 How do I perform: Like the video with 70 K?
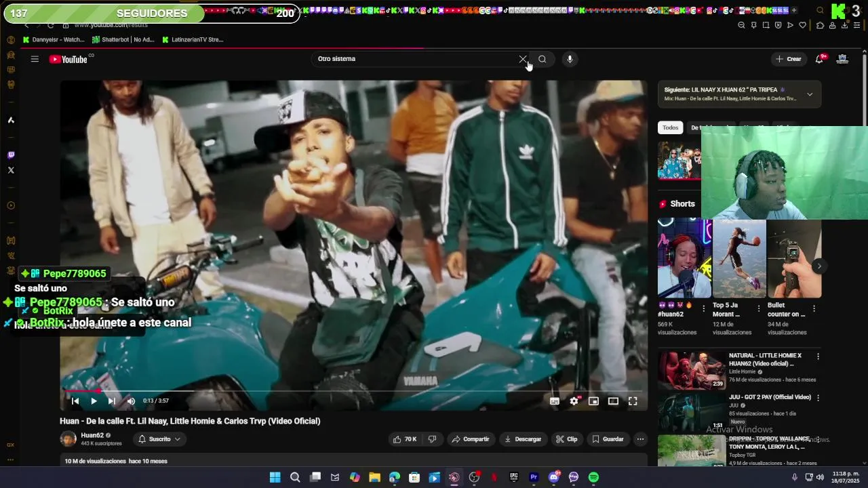click(405, 439)
